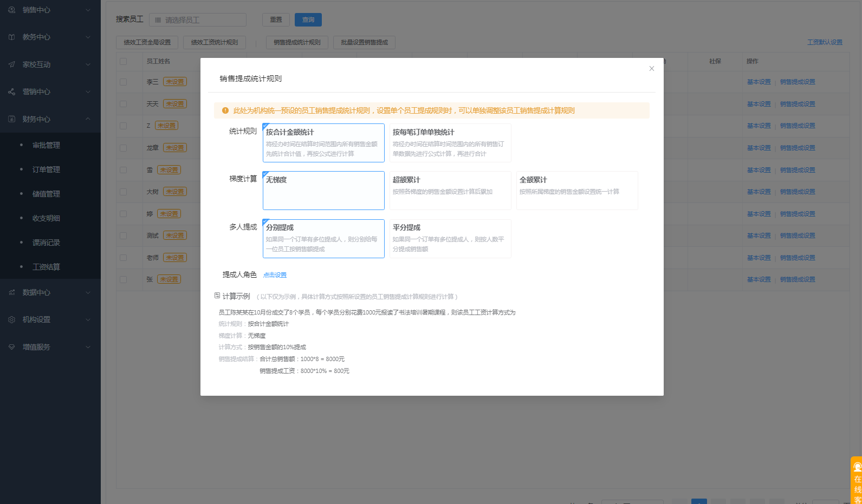Viewport: 862px width, 504px height.
Task: Close the 销售提成统计规则 dialog
Action: click(x=652, y=69)
